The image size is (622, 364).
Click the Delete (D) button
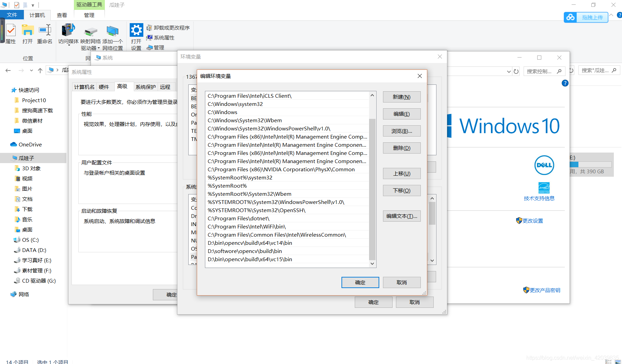click(402, 148)
